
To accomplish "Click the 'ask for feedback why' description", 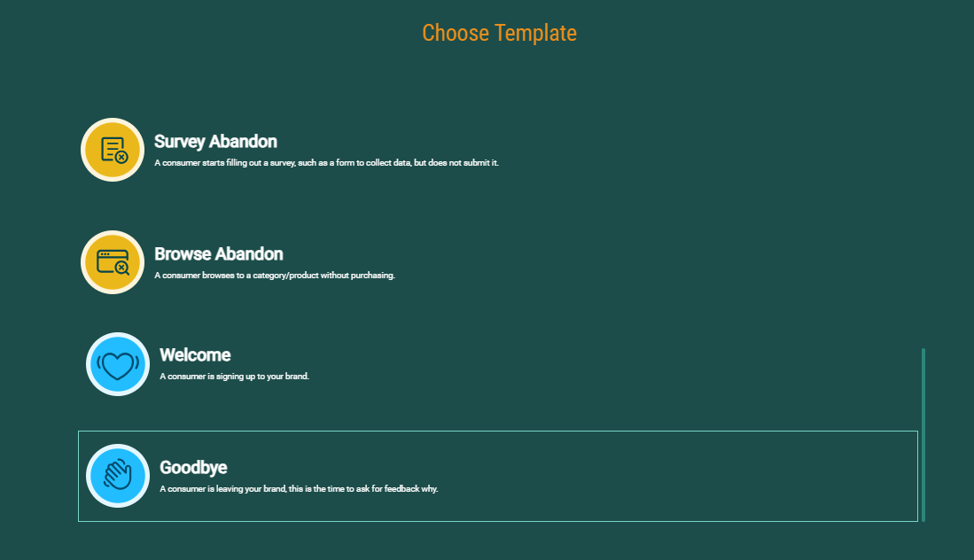I will [299, 489].
